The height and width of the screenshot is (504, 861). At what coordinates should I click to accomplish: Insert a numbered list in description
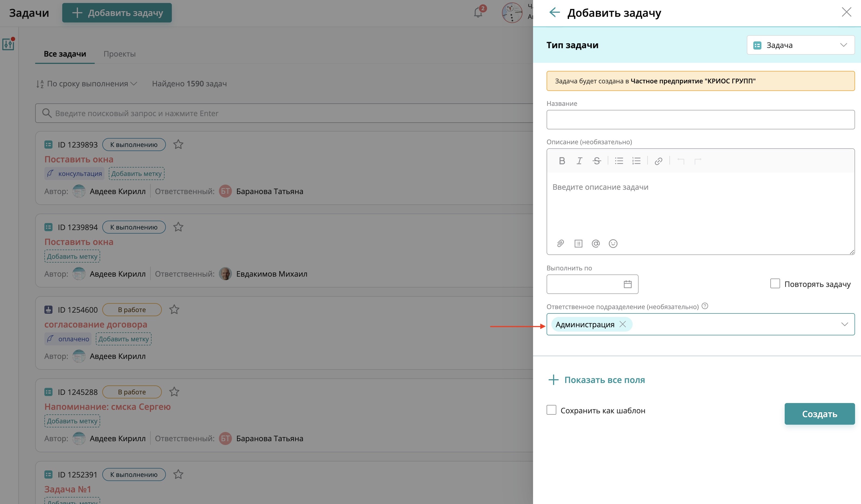click(x=636, y=161)
